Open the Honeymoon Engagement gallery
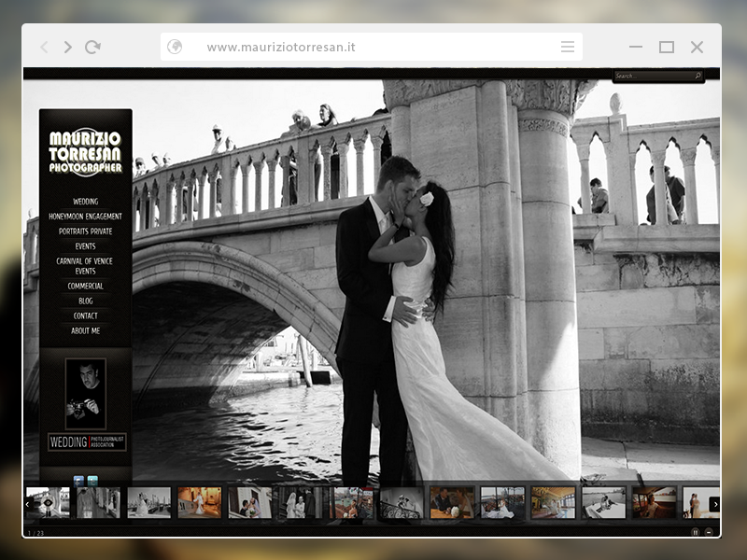This screenshot has width=747, height=560. [86, 217]
